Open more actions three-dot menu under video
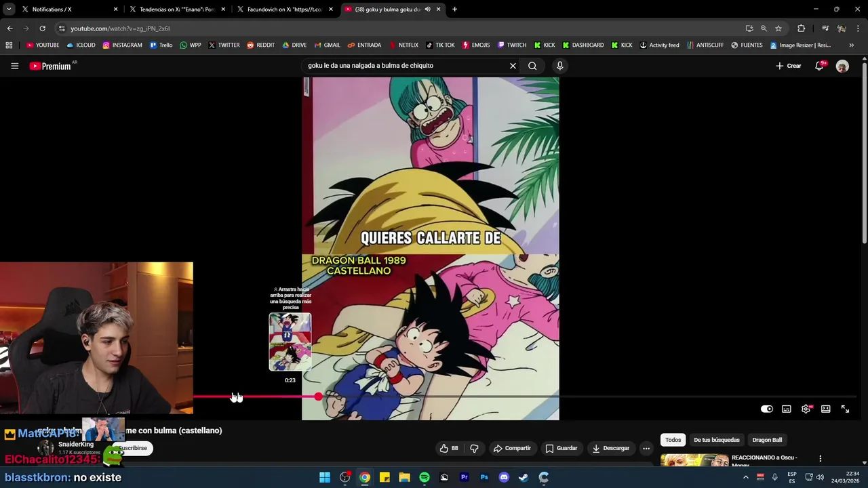The image size is (868, 488). point(646,448)
